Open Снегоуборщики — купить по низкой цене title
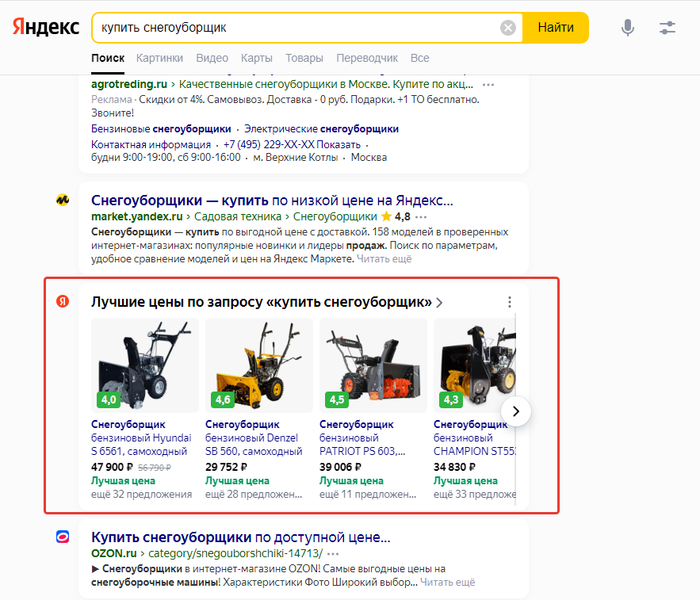Image resolution: width=700 pixels, height=600 pixels. 272,201
